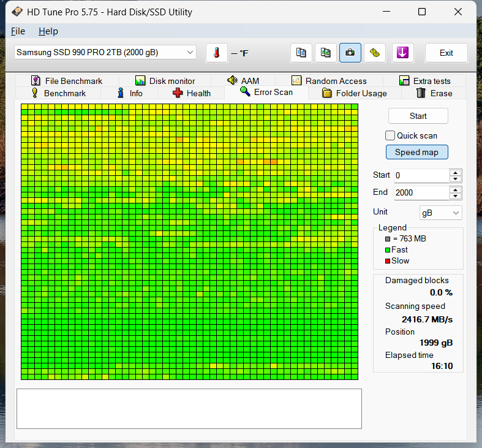The height and width of the screenshot is (448, 482).
Task: Click the green Fast legend swatch
Action: (388, 250)
